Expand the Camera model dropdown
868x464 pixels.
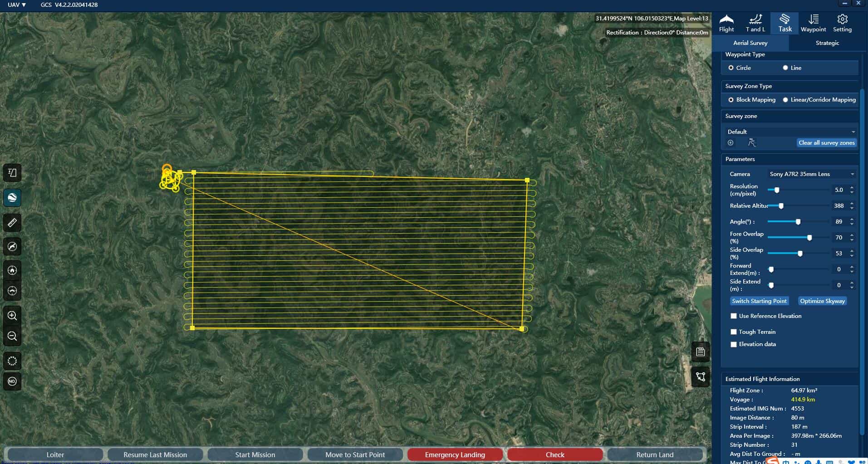coord(811,174)
